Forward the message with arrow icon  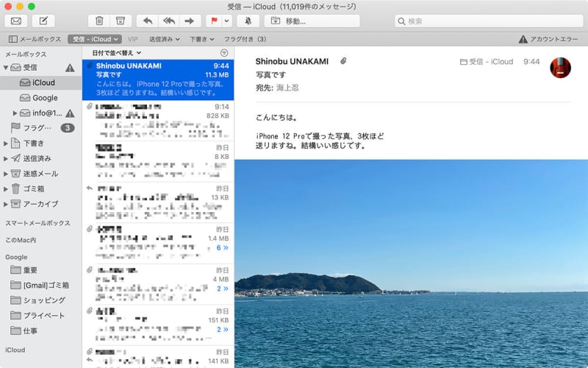tap(190, 21)
